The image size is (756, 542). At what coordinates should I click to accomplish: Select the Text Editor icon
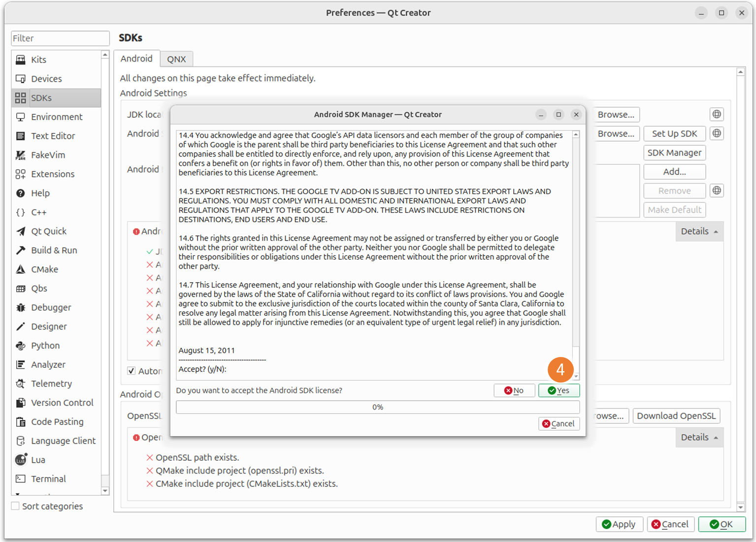tap(21, 136)
